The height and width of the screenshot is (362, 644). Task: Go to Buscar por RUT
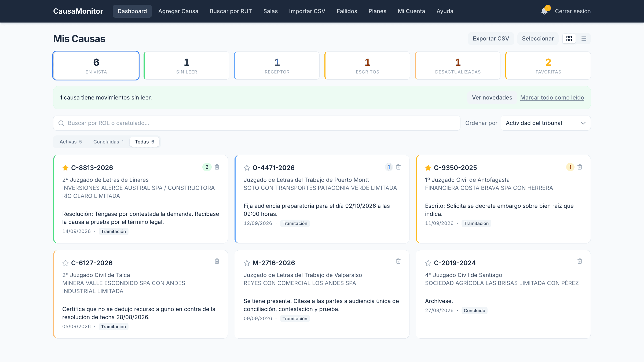[231, 11]
